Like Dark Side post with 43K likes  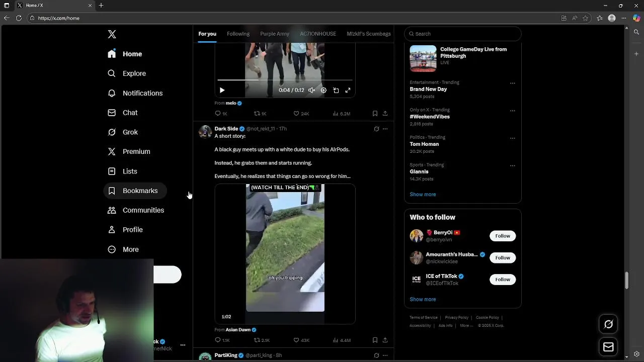(x=301, y=340)
